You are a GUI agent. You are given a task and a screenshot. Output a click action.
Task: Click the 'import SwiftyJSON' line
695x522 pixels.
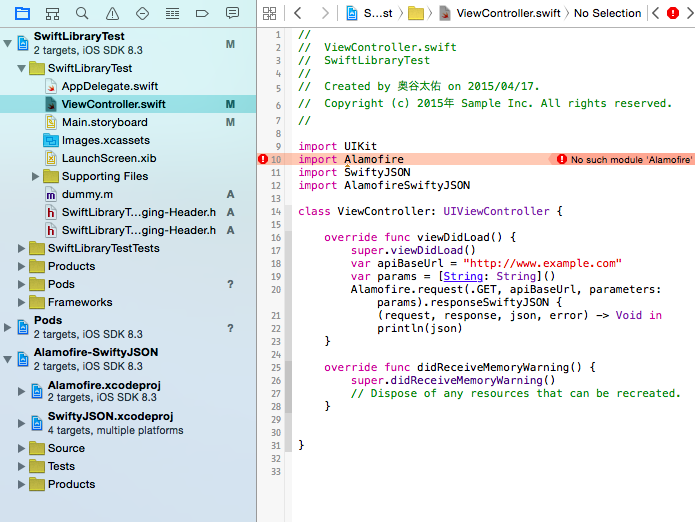tap(354, 172)
